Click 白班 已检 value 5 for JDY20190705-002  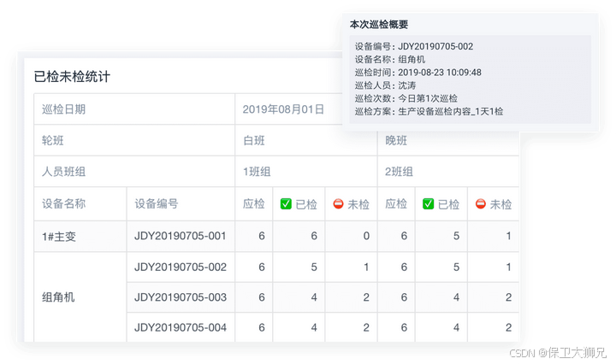point(314,267)
